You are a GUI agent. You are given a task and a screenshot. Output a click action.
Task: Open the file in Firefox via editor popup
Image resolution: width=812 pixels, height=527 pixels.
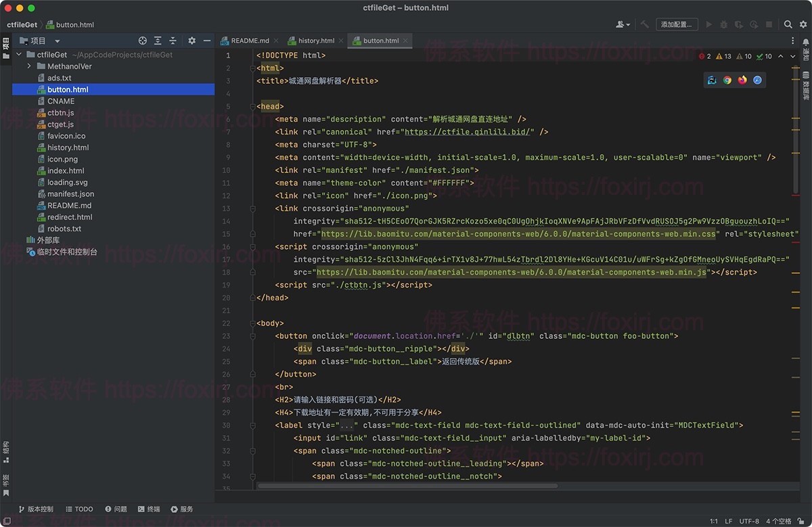click(742, 80)
